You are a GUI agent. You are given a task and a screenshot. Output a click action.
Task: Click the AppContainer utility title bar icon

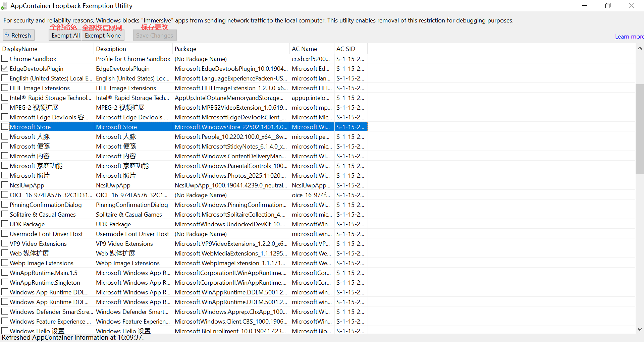coord(4,6)
